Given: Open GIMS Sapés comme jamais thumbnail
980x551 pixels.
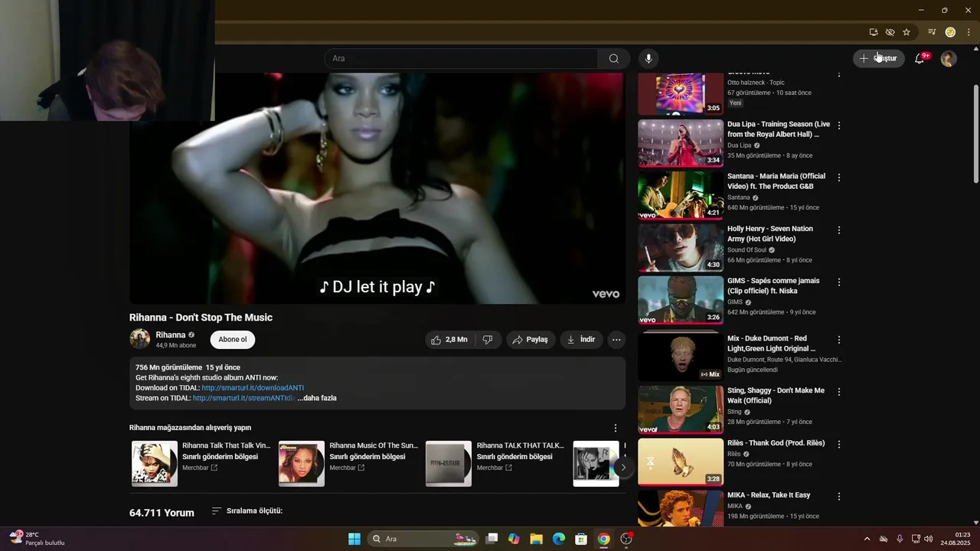Looking at the screenshot, I should click(681, 300).
